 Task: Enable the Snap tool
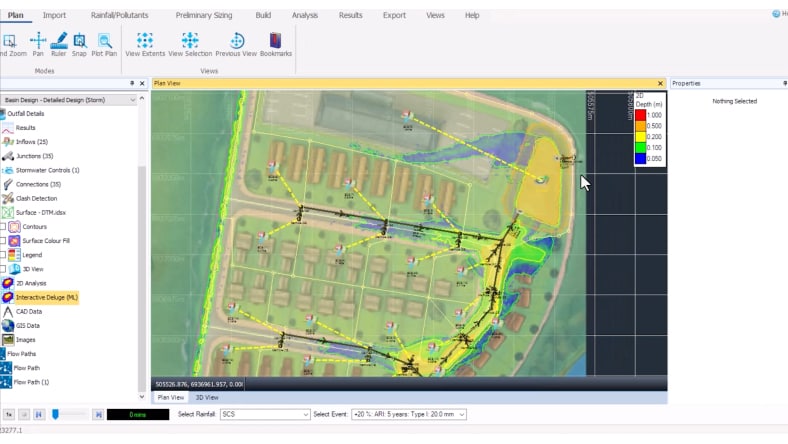click(79, 44)
